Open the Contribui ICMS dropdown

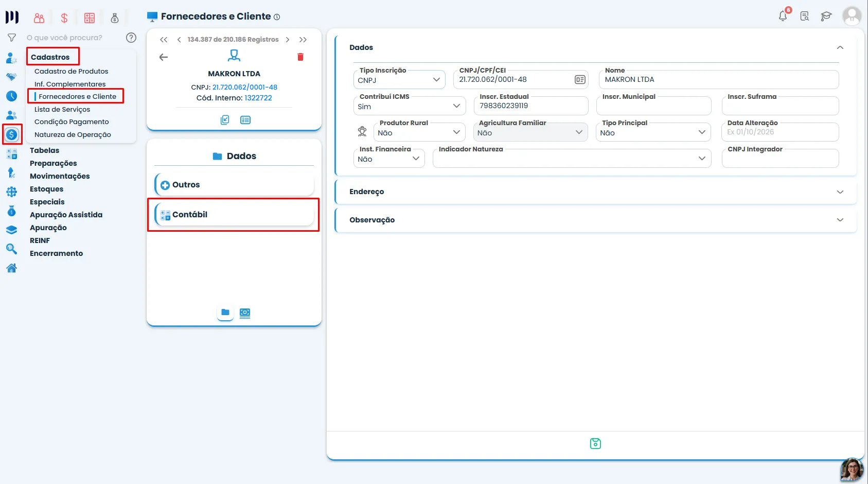pos(410,106)
